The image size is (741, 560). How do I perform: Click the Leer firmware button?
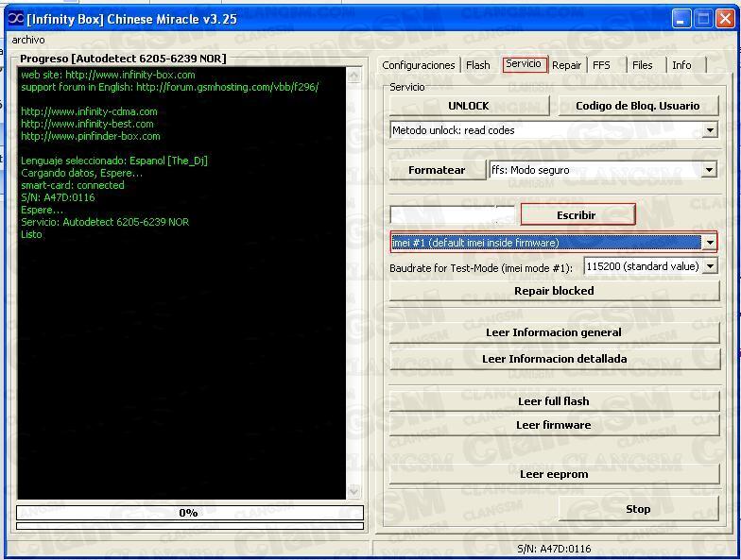click(x=554, y=425)
